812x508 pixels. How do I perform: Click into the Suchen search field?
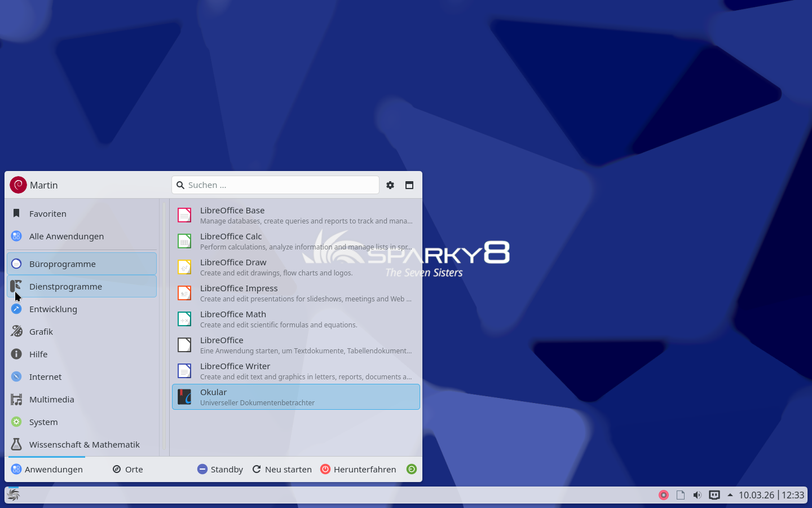point(280,185)
